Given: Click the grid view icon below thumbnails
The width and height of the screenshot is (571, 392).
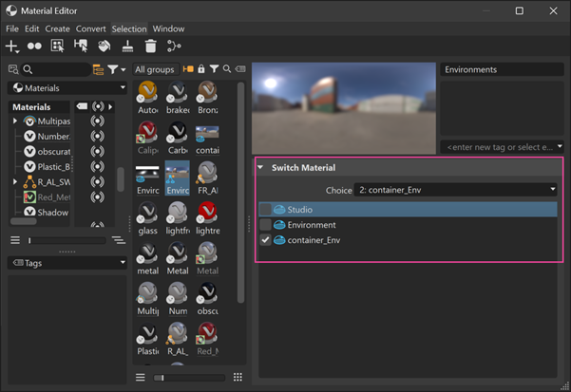Looking at the screenshot, I should (x=238, y=377).
